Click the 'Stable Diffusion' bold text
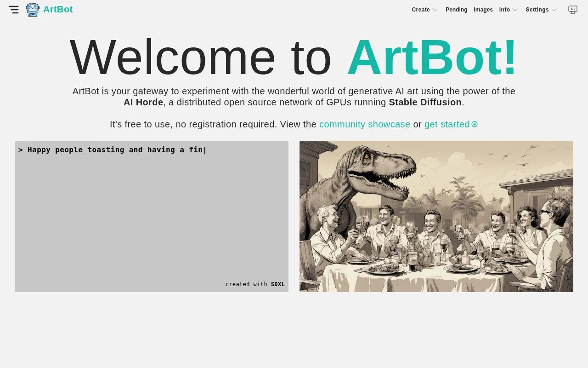588x368 pixels. coord(425,102)
